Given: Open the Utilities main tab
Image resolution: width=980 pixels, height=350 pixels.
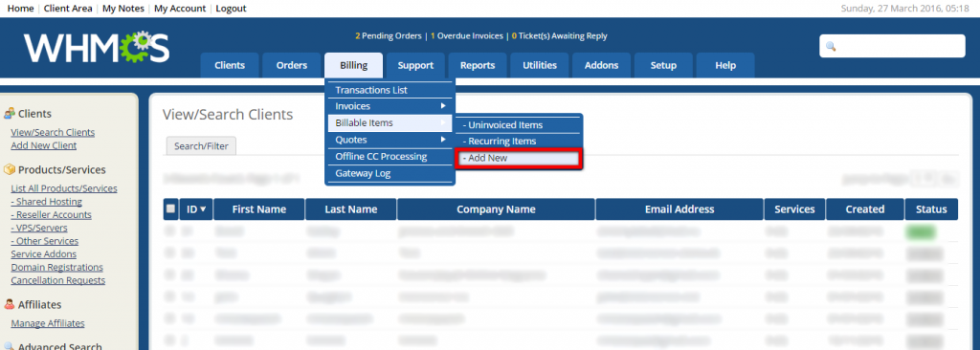Looking at the screenshot, I should (540, 66).
